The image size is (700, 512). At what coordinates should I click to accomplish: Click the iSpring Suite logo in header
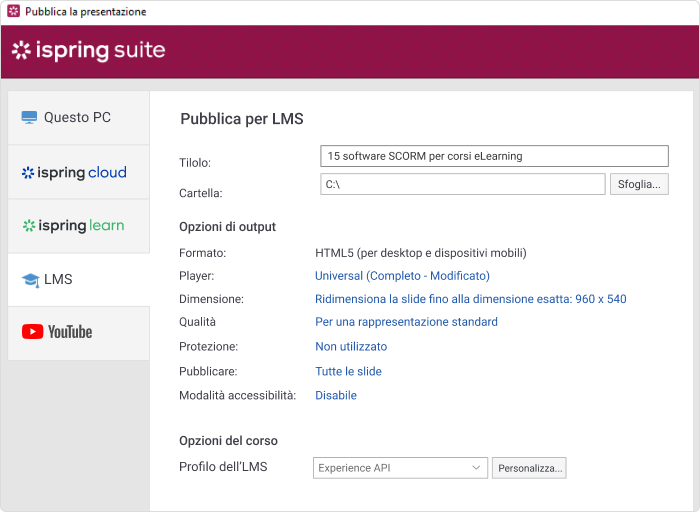pyautogui.click(x=88, y=51)
